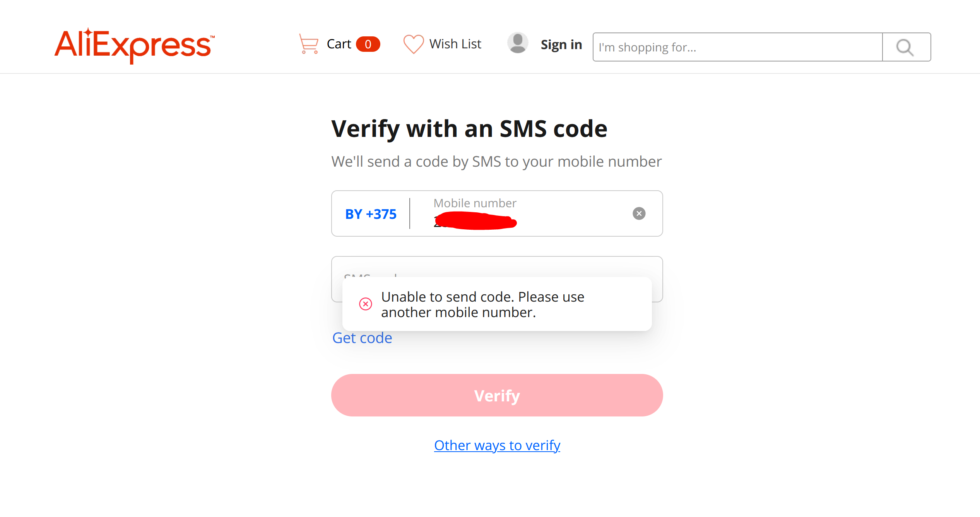Open the Cart menu item
The image size is (980, 517).
coord(339,44)
